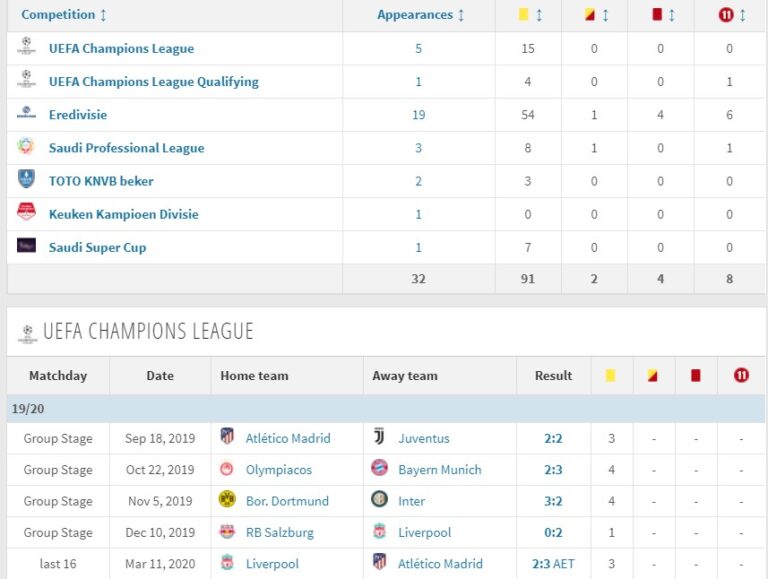Sort by red cards column header
This screenshot has height=579, width=768.
661,15
